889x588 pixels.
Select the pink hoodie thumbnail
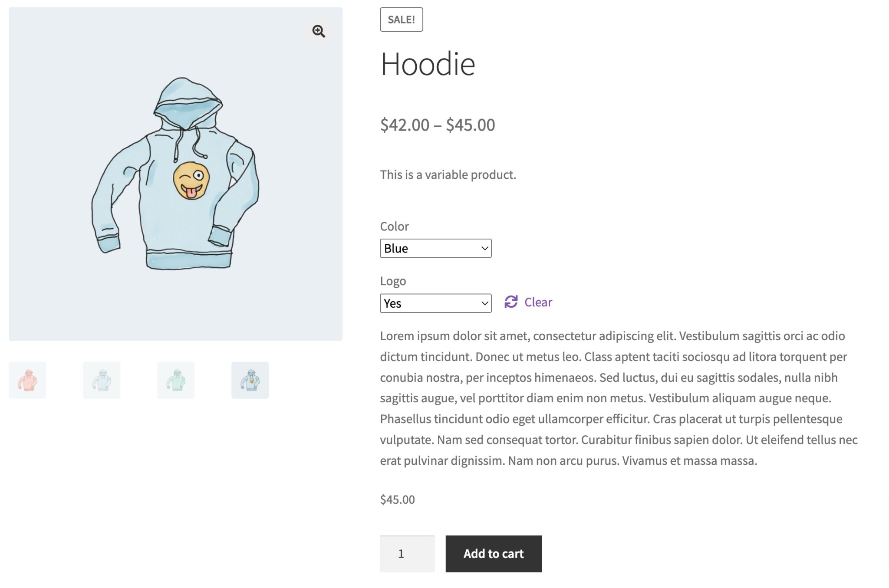click(27, 380)
